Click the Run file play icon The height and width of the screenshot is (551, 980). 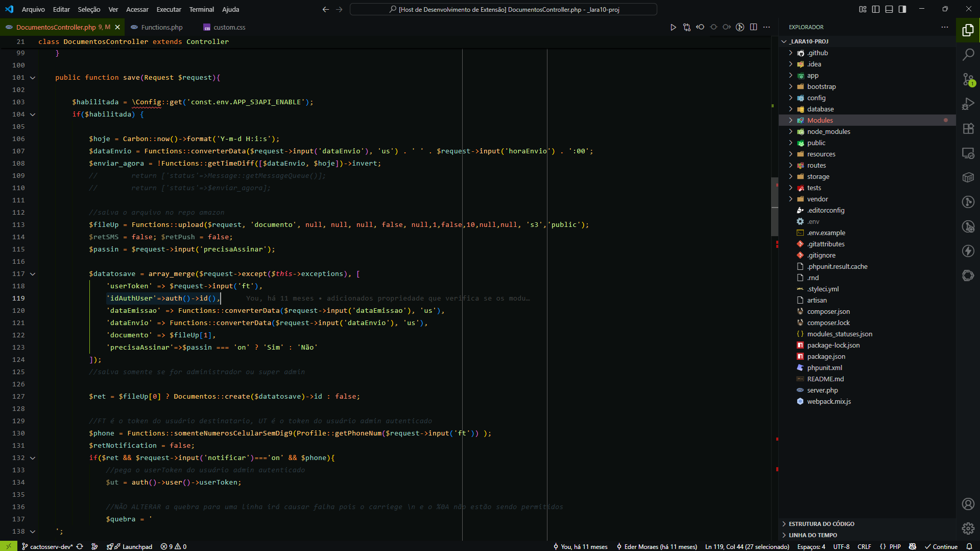coord(673,27)
